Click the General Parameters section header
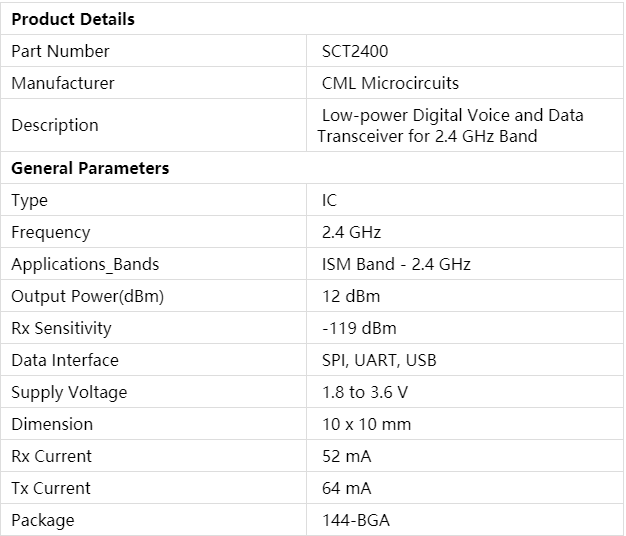626x536 pixels. tap(90, 168)
